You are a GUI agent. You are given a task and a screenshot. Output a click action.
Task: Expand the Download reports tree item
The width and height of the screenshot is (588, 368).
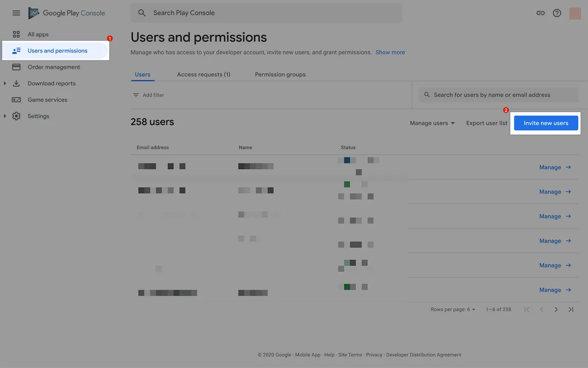point(5,83)
